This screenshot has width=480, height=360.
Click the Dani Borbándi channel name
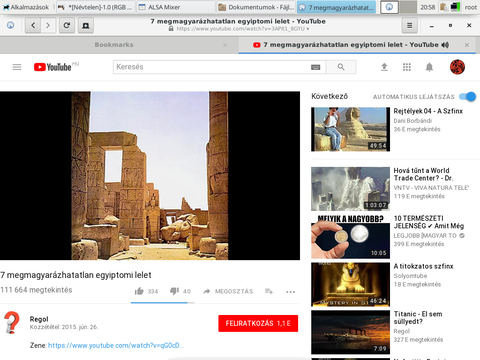413,121
